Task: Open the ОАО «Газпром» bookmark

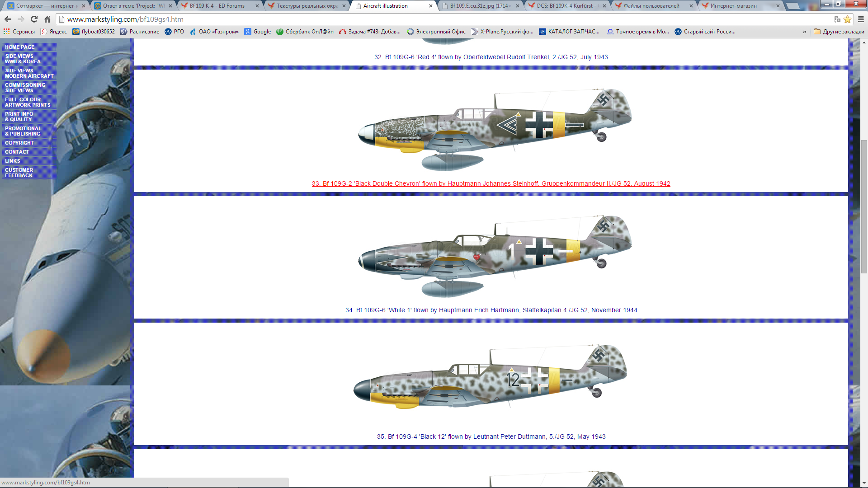Action: click(214, 32)
